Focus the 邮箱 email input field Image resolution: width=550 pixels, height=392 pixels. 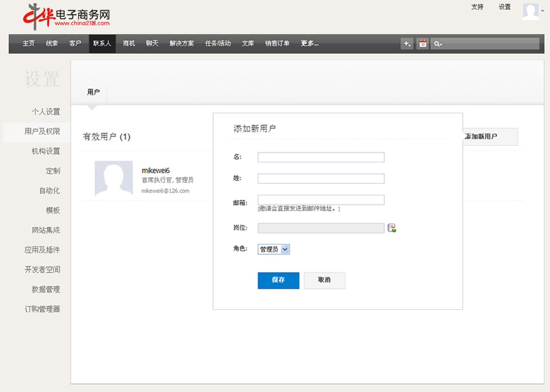pos(321,200)
